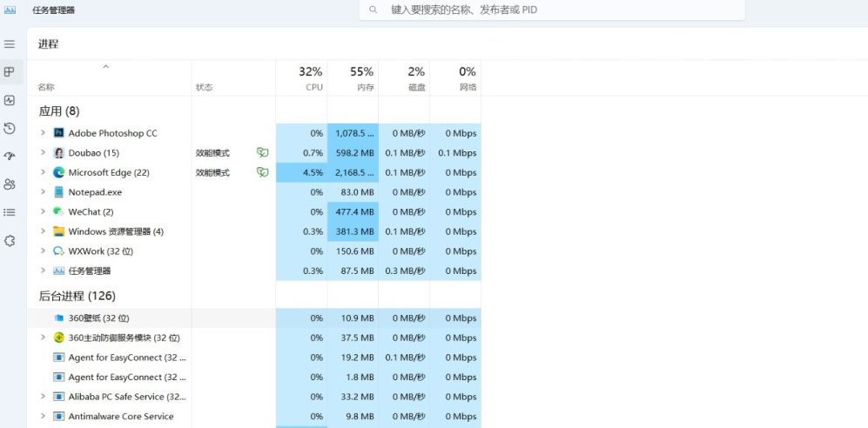Click the Windows 资源管理器 folder icon

[x=58, y=231]
